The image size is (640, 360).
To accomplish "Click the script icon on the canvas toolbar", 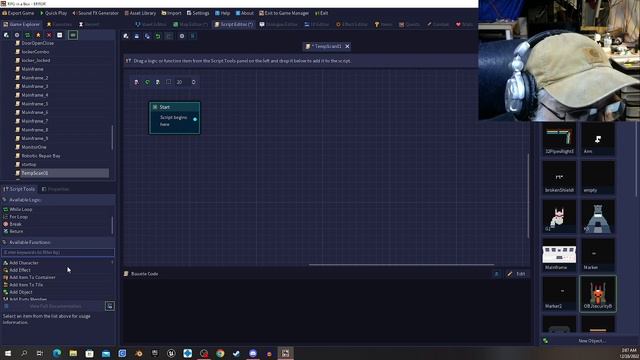I will click(136, 82).
